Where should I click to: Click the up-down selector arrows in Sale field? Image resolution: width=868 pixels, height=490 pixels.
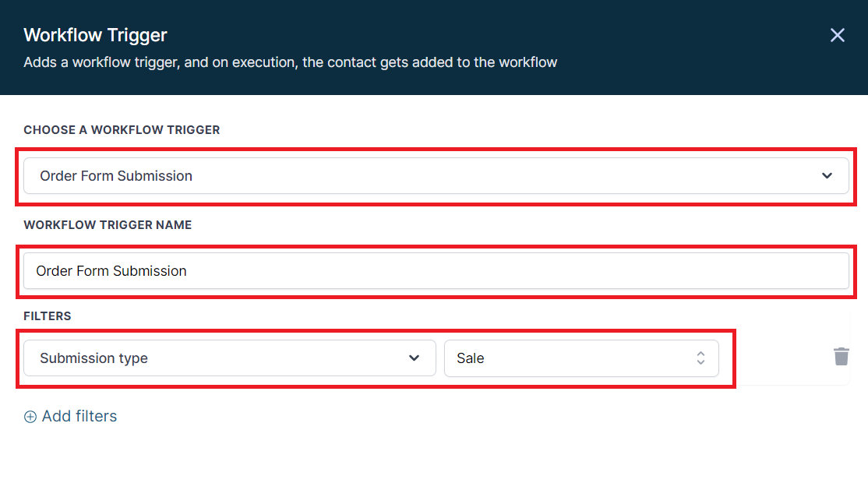pyautogui.click(x=700, y=358)
